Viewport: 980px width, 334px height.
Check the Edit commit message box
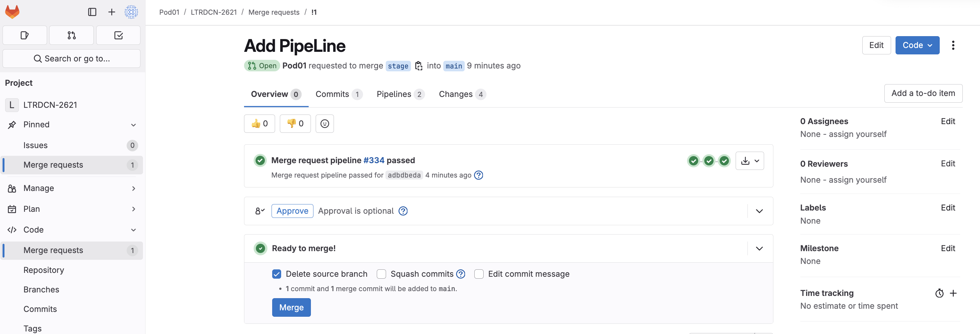click(x=478, y=274)
